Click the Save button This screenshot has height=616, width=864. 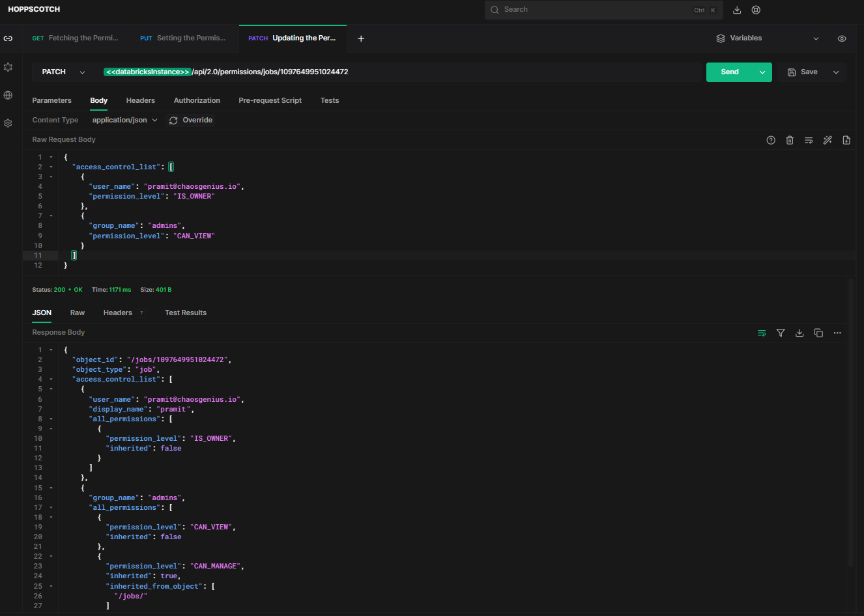click(803, 72)
